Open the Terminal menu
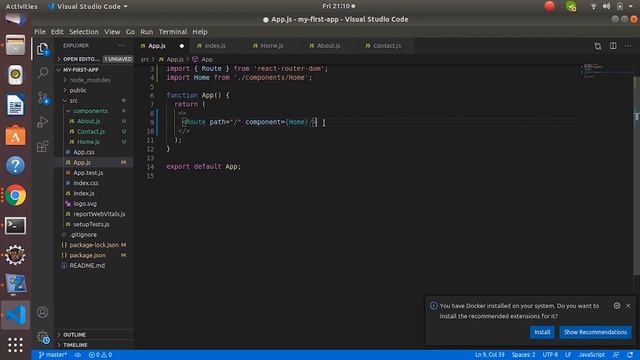This screenshot has height=360, width=640. pos(173,32)
